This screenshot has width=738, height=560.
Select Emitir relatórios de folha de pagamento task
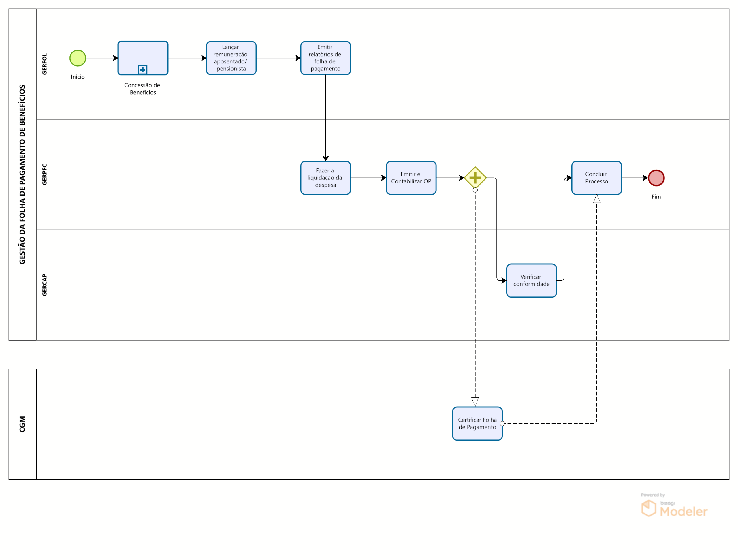pyautogui.click(x=325, y=58)
